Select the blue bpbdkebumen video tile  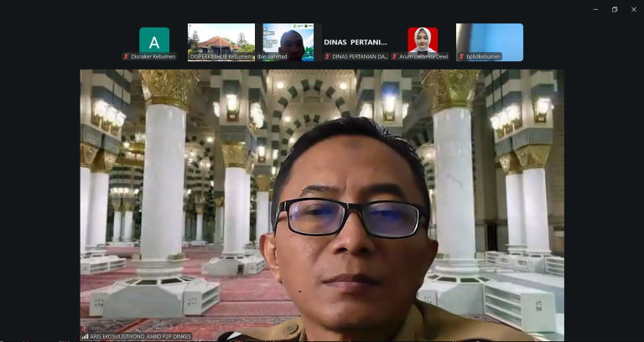(490, 42)
